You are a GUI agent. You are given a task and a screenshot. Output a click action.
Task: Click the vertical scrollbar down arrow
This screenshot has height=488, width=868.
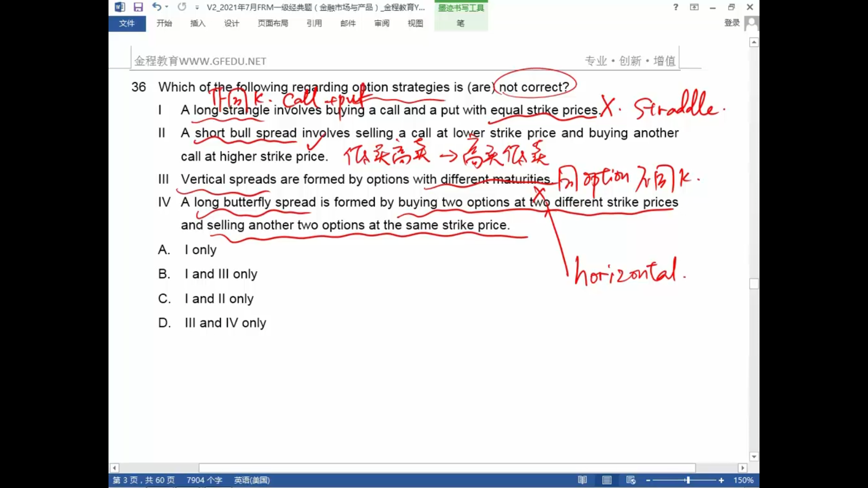pyautogui.click(x=754, y=457)
